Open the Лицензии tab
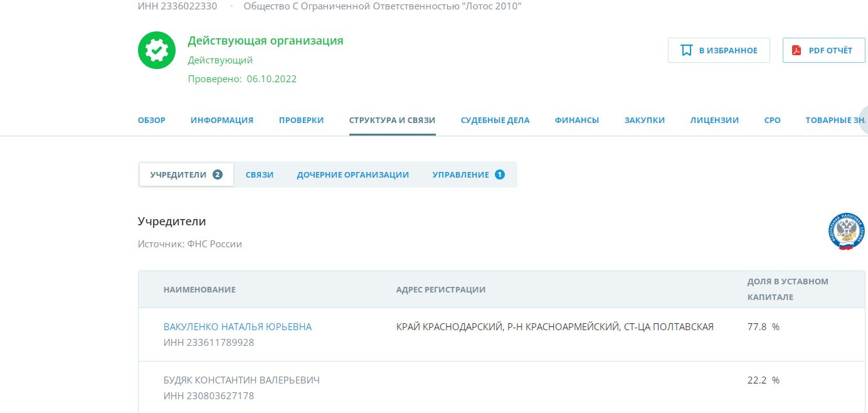 click(714, 120)
